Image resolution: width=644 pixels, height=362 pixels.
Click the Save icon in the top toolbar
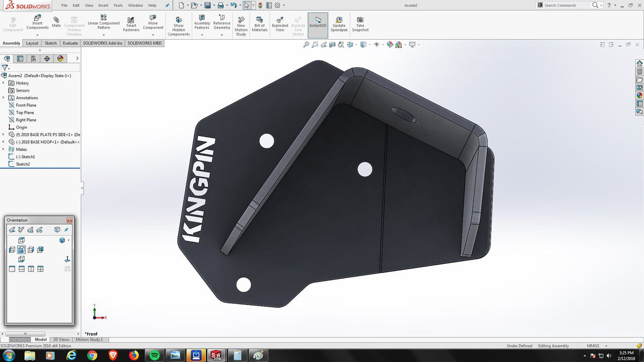click(207, 5)
